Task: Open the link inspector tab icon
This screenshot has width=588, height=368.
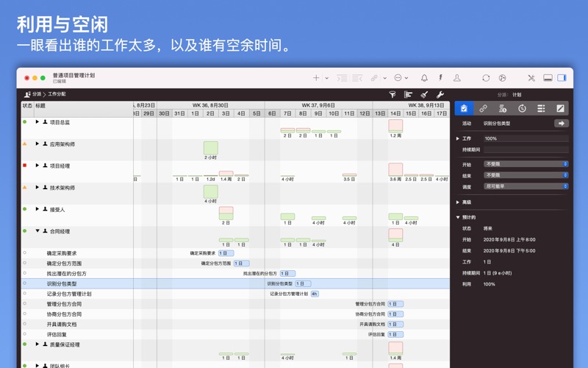Action: point(483,108)
